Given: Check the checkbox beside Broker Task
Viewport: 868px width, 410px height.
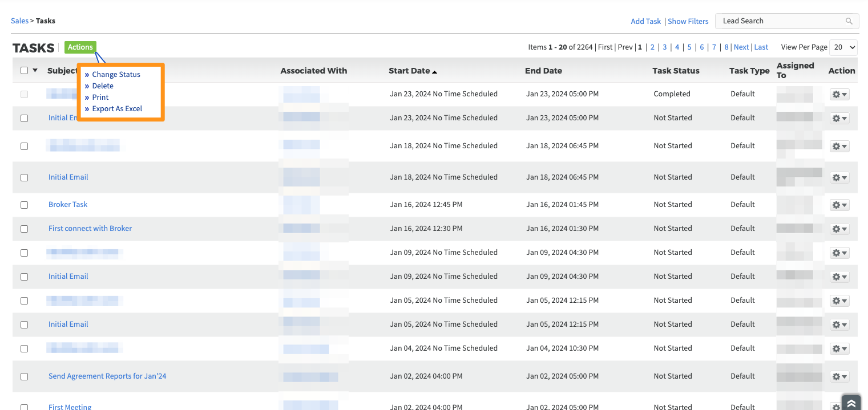Looking at the screenshot, I should (24, 204).
